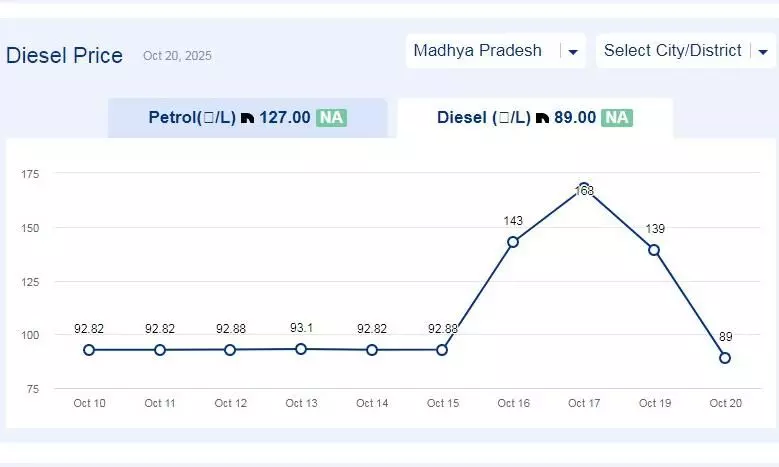Screen dimensions: 779x467
Task: Click the Oct 20, 2025 date label
Action: tap(177, 57)
